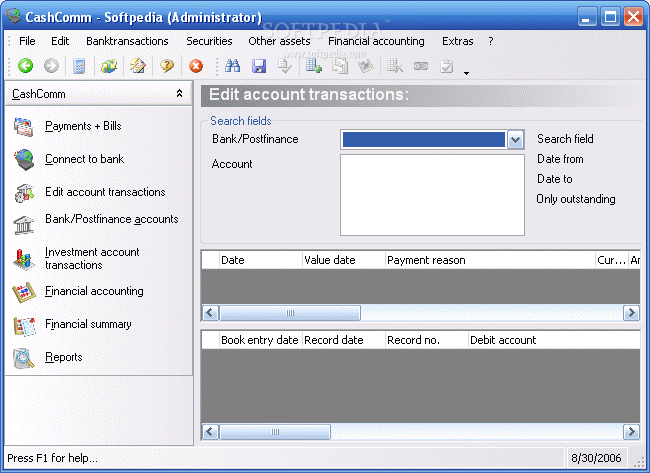Click the Payments + Bills sidebar icon
Screen dimensions: 650x473
(24, 126)
